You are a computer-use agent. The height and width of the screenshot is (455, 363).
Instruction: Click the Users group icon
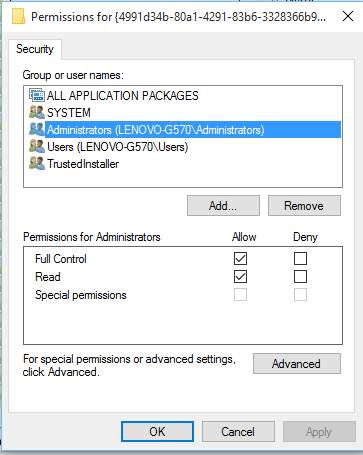[x=37, y=146]
